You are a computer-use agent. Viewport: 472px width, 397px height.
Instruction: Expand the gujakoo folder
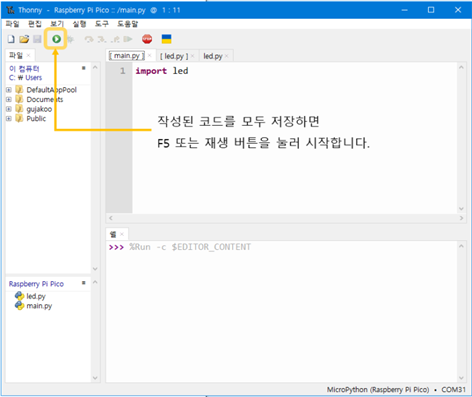[x=9, y=109]
